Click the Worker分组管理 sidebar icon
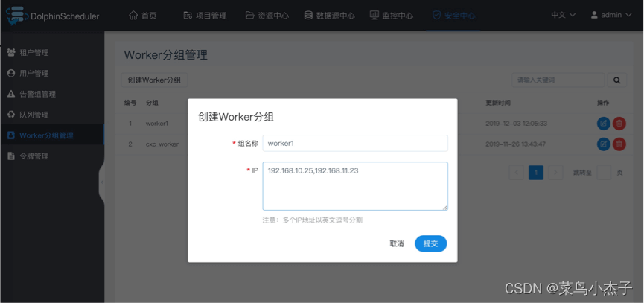 11,135
